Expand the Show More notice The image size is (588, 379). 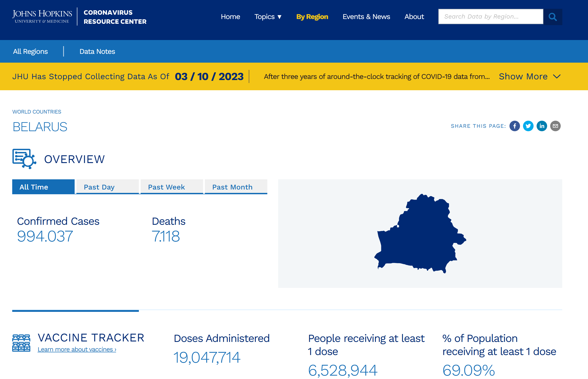pos(523,76)
